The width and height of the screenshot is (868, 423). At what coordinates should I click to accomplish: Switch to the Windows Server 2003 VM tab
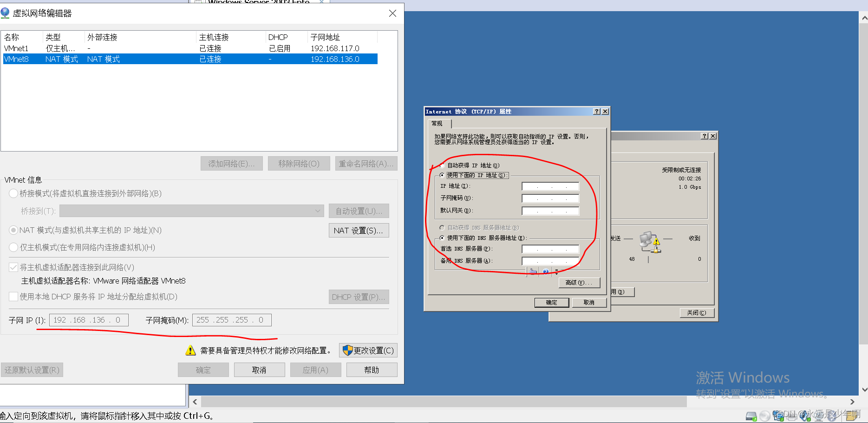coord(259,2)
